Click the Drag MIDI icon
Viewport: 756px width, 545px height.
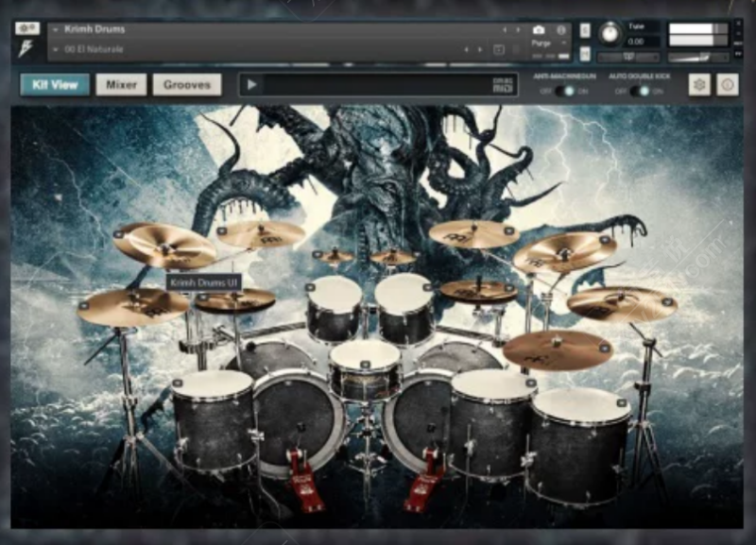pos(503,85)
